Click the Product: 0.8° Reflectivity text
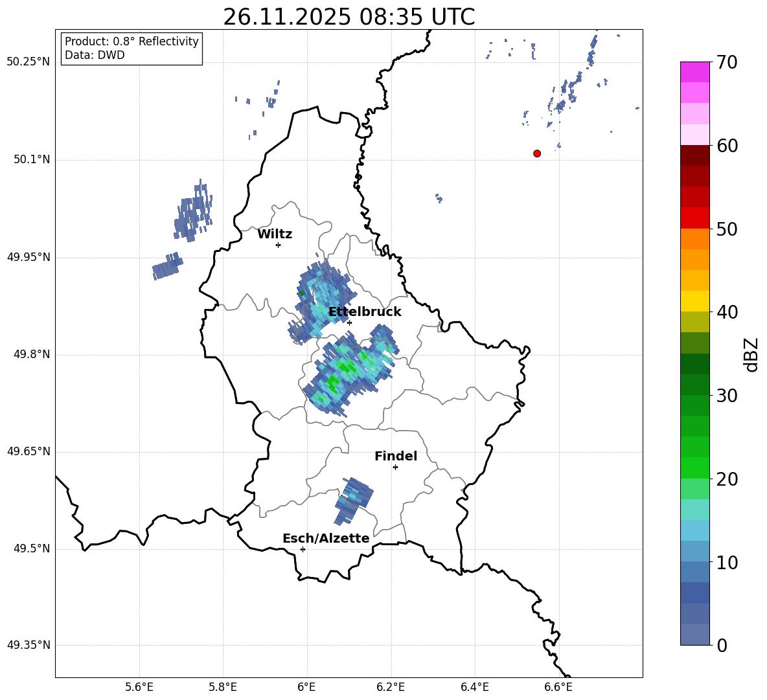This screenshot has height=700, width=767. [x=132, y=41]
